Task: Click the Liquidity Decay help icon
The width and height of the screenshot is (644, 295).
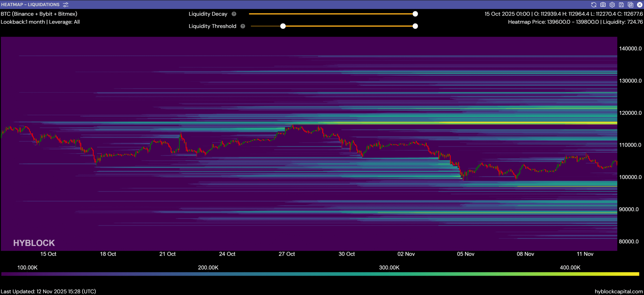Action: pyautogui.click(x=234, y=14)
